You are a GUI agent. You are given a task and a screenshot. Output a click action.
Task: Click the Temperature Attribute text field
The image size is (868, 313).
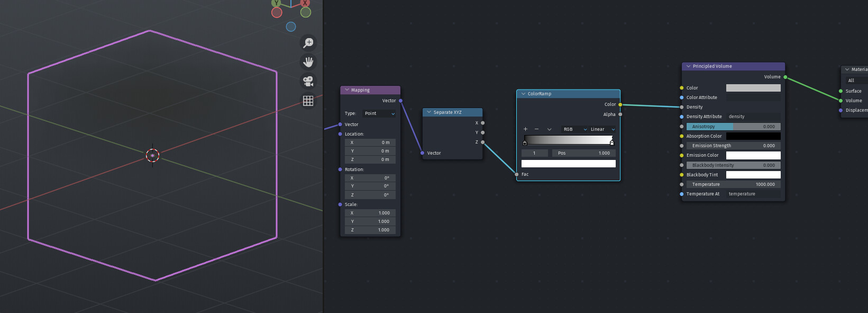(x=753, y=194)
